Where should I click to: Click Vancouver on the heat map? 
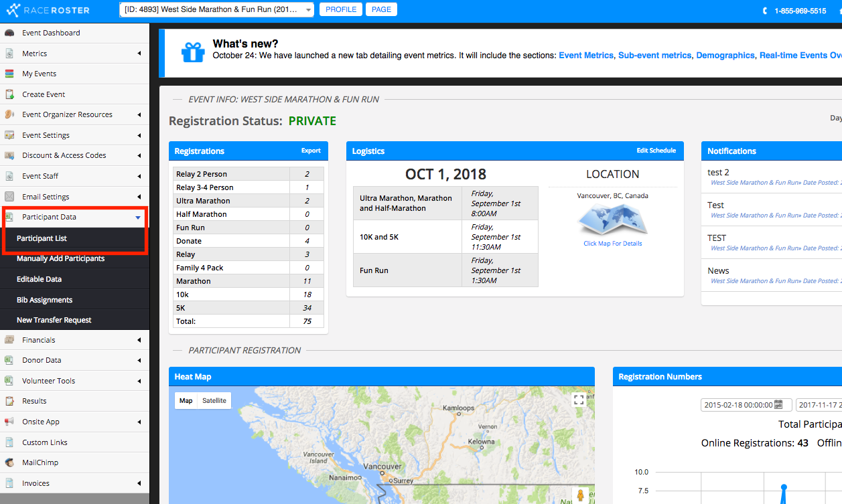click(x=382, y=467)
